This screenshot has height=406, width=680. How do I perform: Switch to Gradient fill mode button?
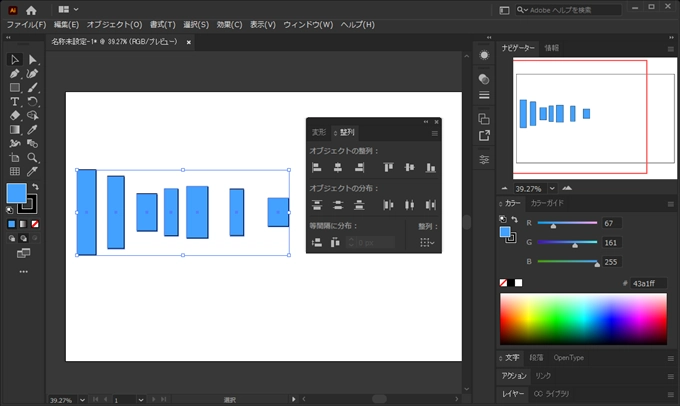click(23, 224)
